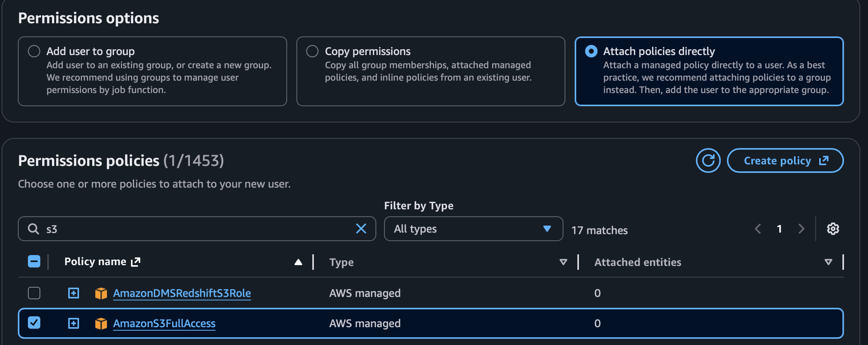Uncheck the AmazonS3FullAccess checkbox
Screen dimensions: 868x345
point(34,323)
